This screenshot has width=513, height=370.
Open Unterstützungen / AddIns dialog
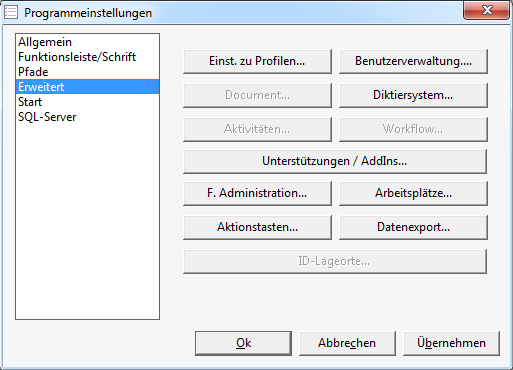click(x=335, y=161)
